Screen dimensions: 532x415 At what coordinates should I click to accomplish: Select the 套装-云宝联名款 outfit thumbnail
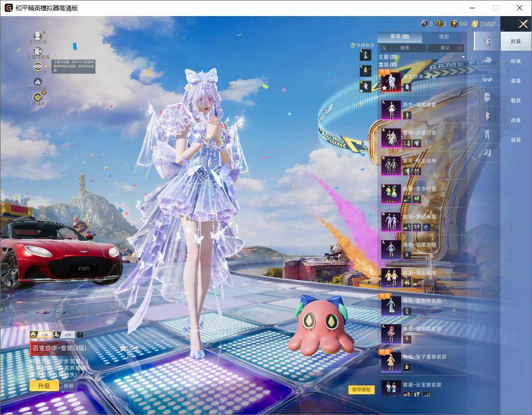point(391,389)
